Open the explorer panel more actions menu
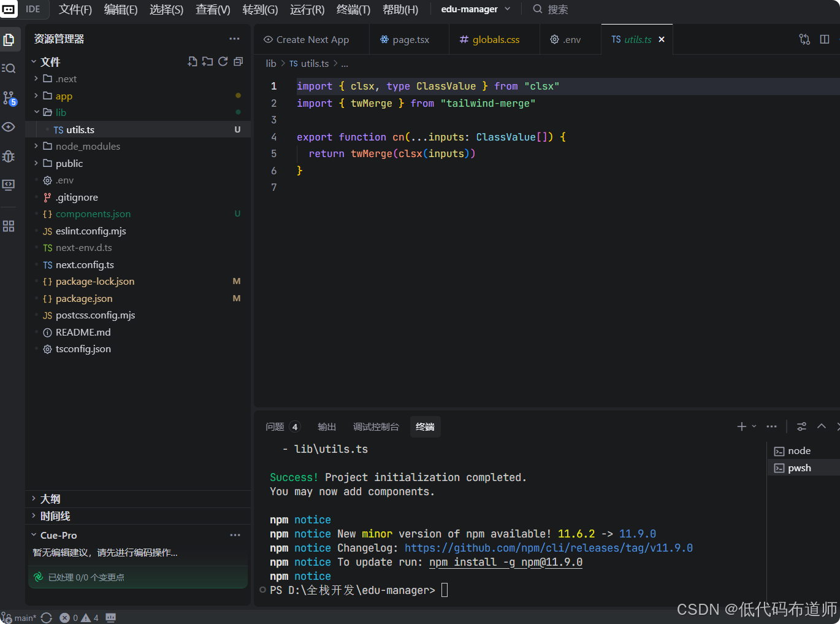The width and height of the screenshot is (840, 624). tap(234, 39)
